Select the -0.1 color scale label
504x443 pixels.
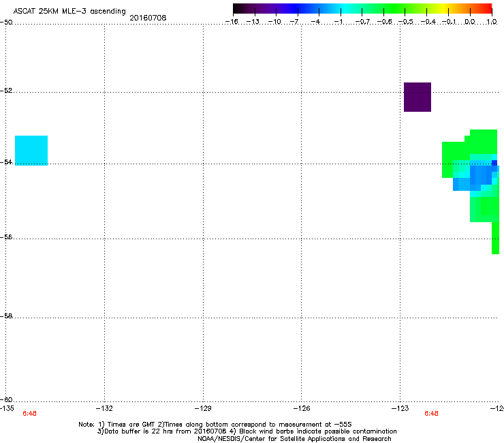click(x=449, y=22)
